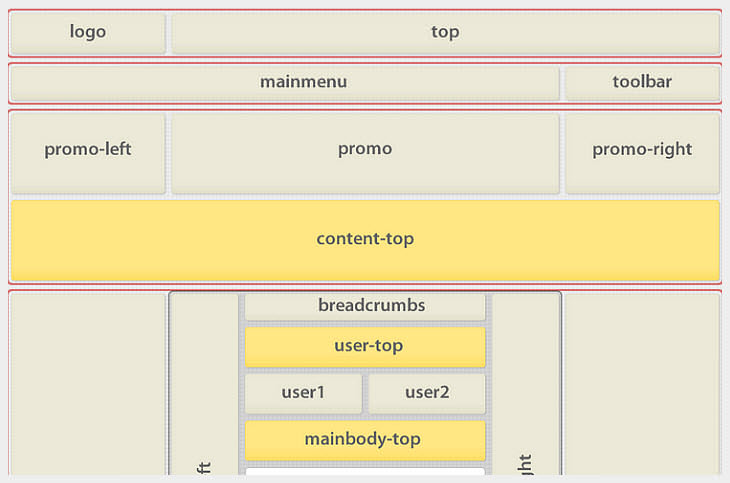Select the top module position
Image resolution: width=730 pixels, height=483 pixels.
[x=445, y=33]
